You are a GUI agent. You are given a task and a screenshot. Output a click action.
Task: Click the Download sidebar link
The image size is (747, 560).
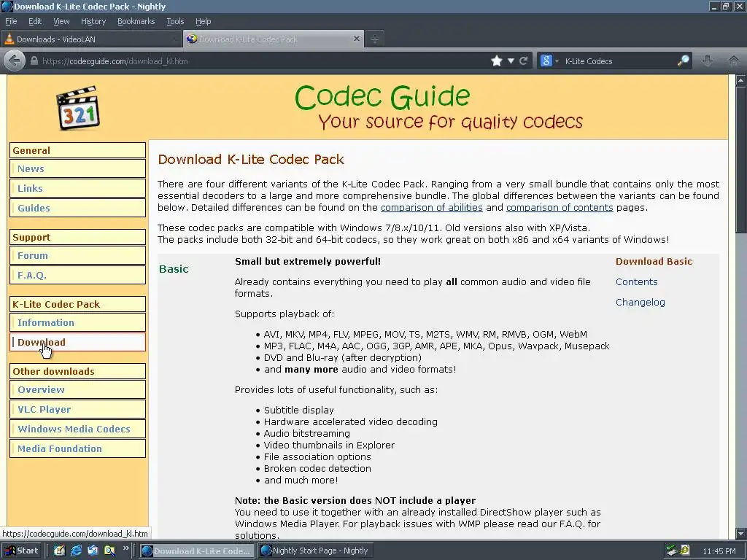(x=77, y=342)
